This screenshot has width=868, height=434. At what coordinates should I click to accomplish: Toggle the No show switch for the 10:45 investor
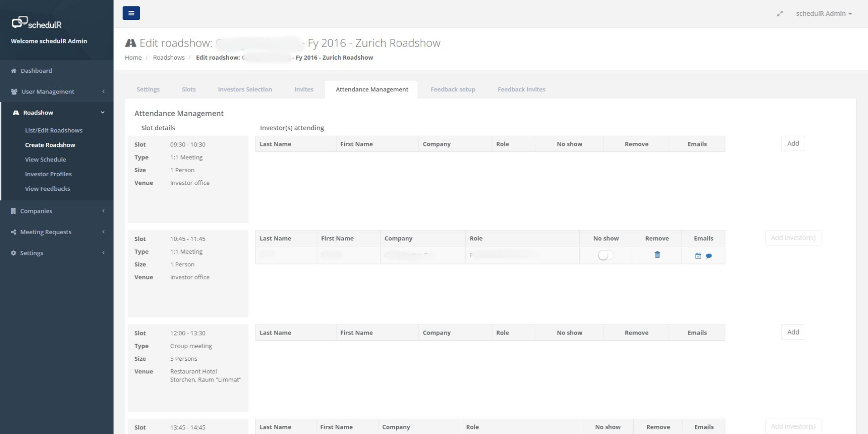606,255
